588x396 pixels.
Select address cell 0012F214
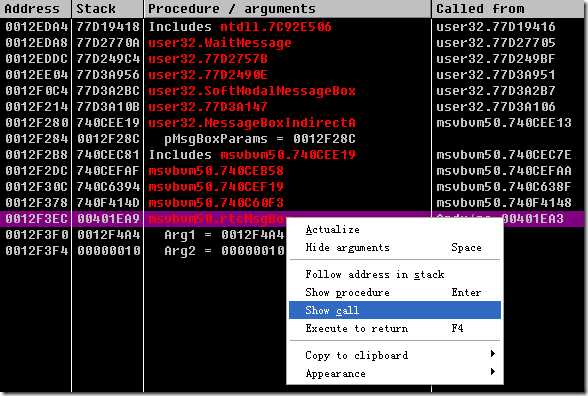click(36, 107)
